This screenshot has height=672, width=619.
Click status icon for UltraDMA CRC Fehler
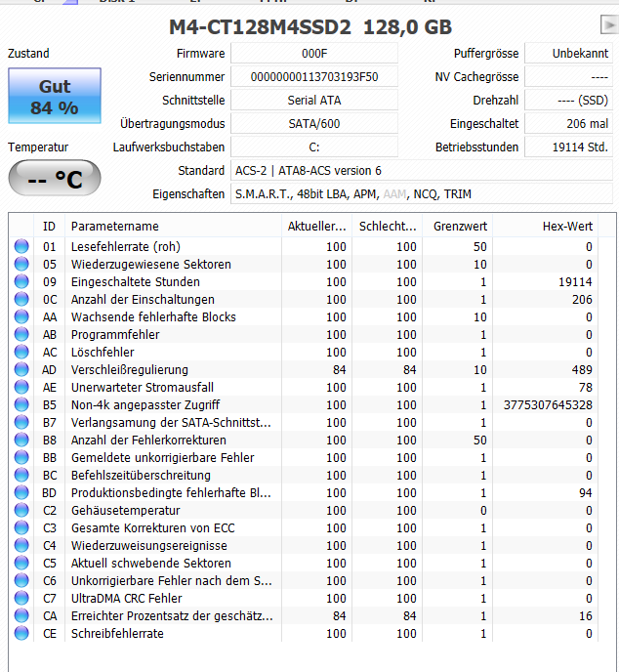coord(21,598)
